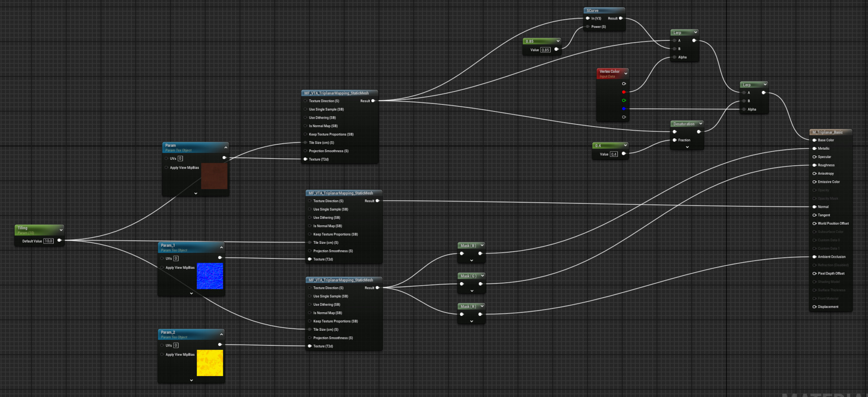Select the Param_2 node title

tap(168, 332)
